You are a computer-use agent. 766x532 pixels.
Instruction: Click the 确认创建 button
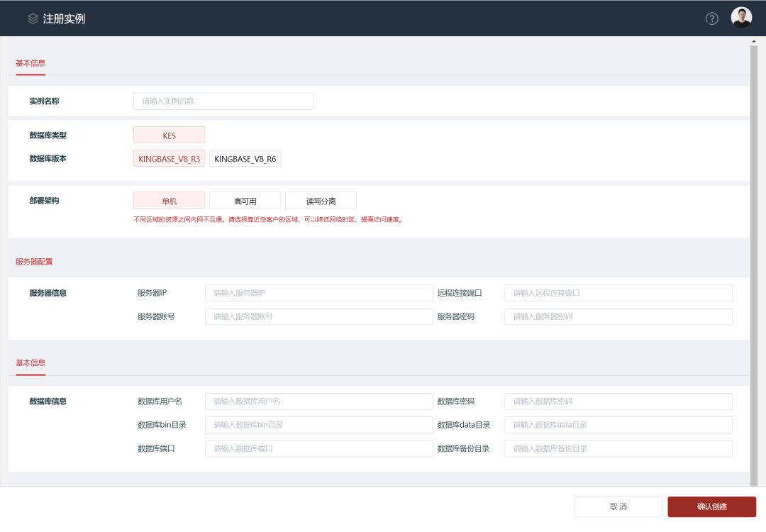click(x=712, y=506)
